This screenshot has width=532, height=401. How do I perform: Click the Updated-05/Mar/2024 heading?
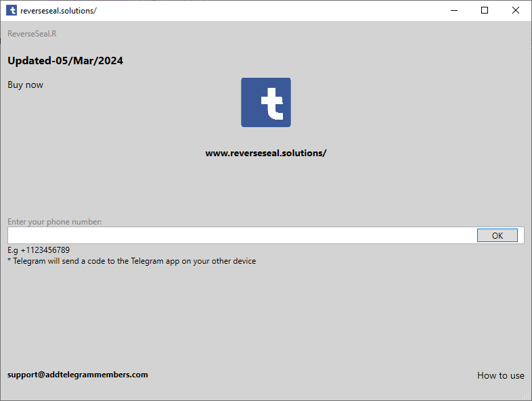pyautogui.click(x=65, y=61)
